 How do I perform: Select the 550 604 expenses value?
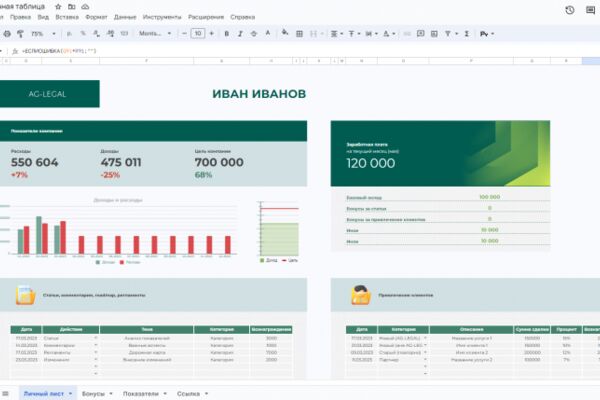click(x=34, y=162)
